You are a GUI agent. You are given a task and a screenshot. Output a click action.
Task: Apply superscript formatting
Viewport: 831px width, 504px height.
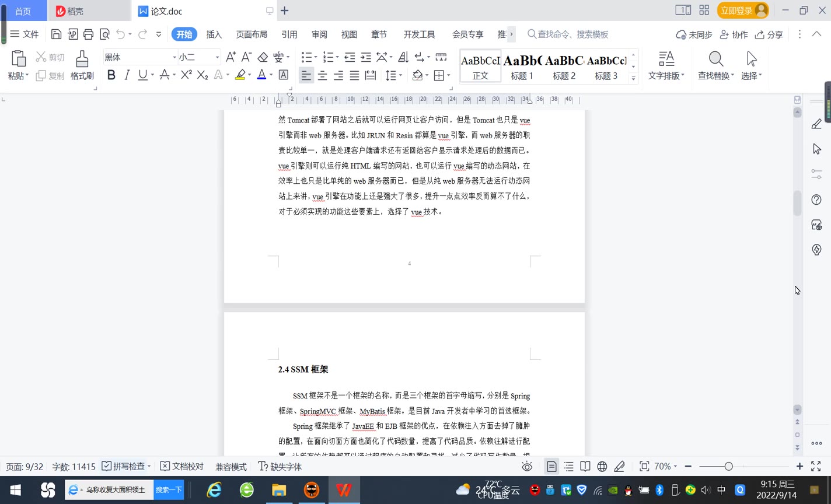pyautogui.click(x=186, y=75)
